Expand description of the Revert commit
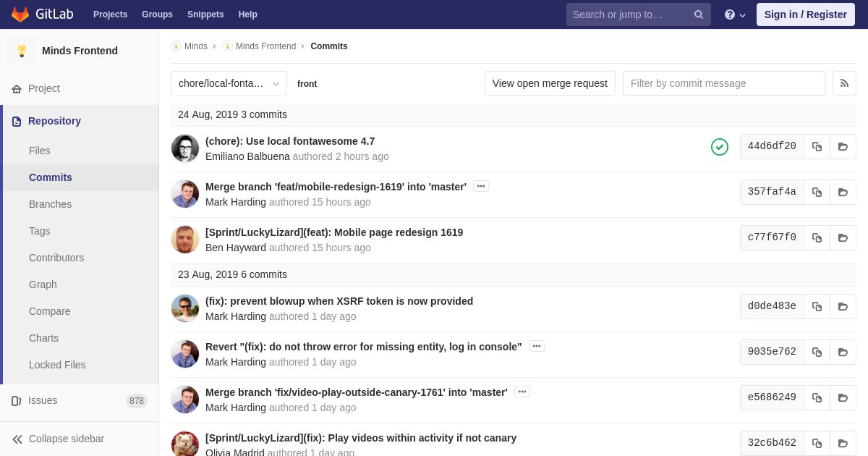This screenshot has width=868, height=456. click(x=537, y=346)
